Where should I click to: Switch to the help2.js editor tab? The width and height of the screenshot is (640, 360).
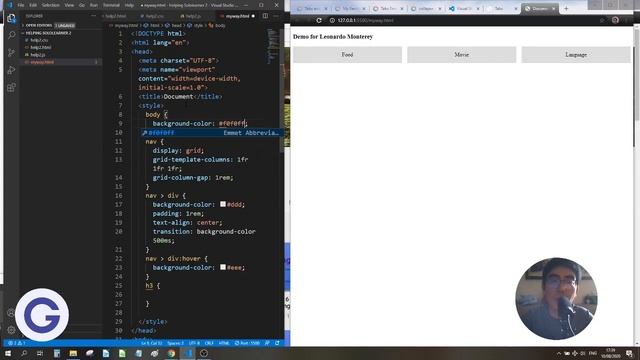[193, 16]
